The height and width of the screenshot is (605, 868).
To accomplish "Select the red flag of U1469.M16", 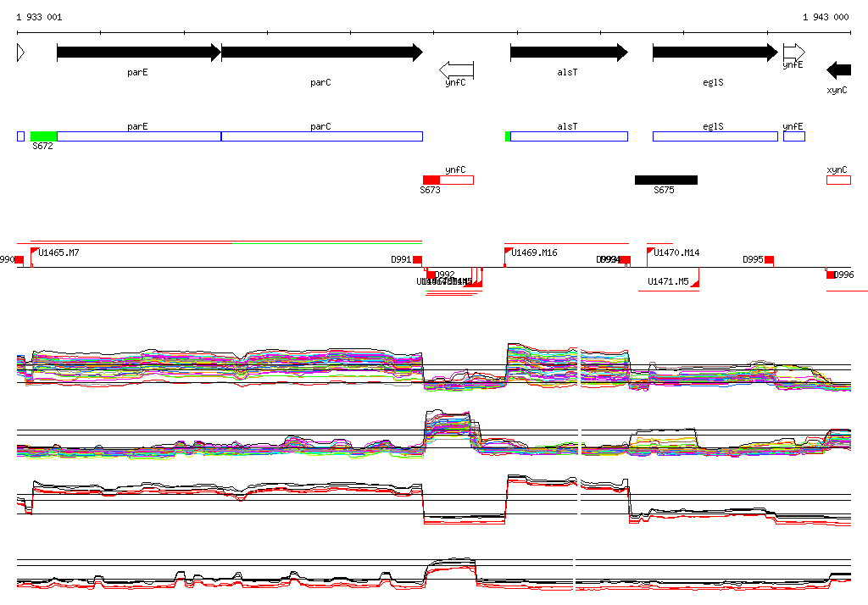I will tap(509, 252).
